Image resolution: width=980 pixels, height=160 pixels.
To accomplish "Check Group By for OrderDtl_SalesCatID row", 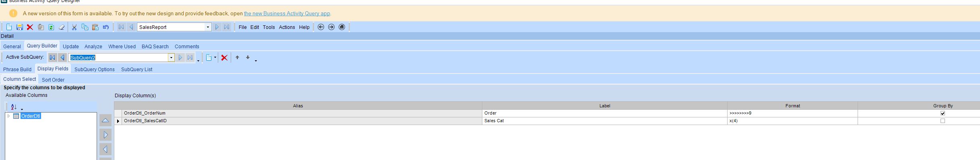I will pyautogui.click(x=943, y=121).
